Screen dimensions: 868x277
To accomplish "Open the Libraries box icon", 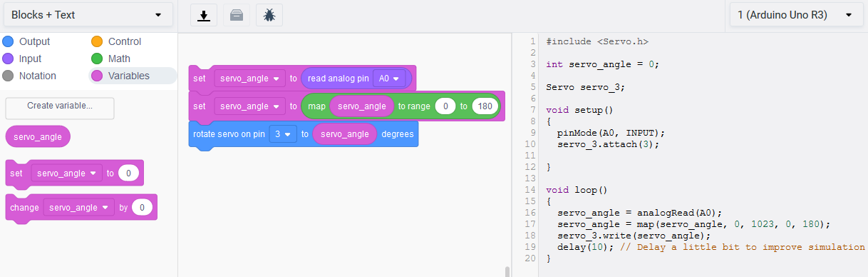I will pyautogui.click(x=237, y=15).
